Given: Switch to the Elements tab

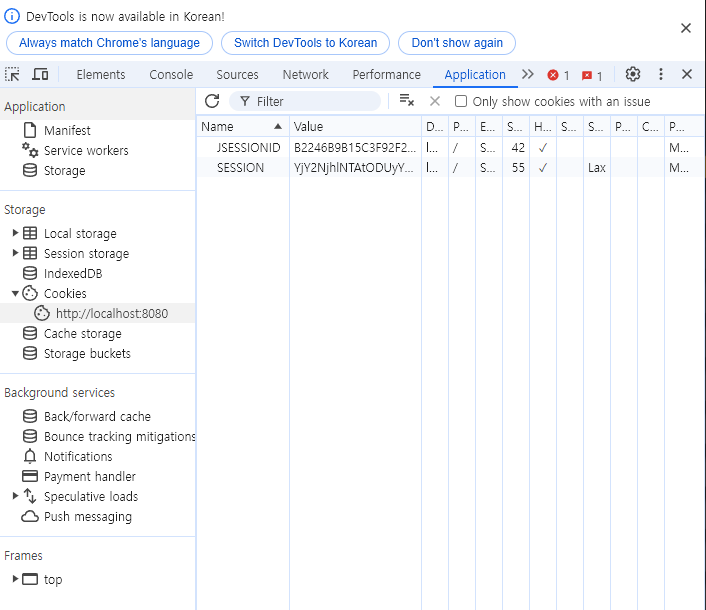Looking at the screenshot, I should (101, 75).
